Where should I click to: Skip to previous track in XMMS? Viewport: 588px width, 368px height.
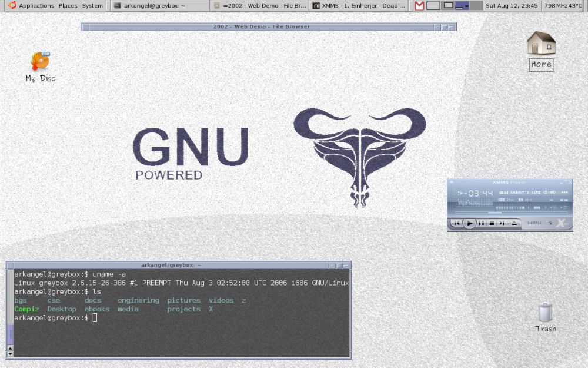(x=457, y=223)
